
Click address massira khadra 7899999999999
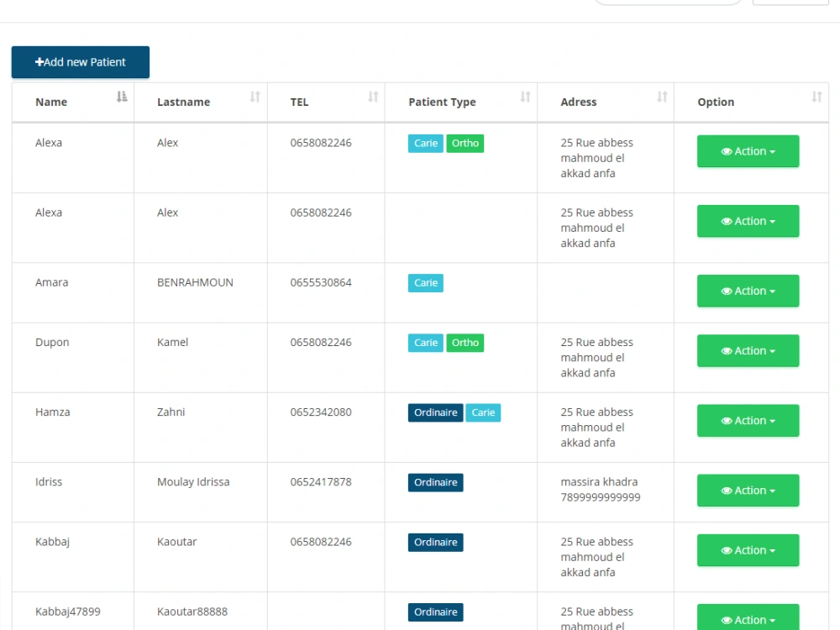pyautogui.click(x=601, y=489)
